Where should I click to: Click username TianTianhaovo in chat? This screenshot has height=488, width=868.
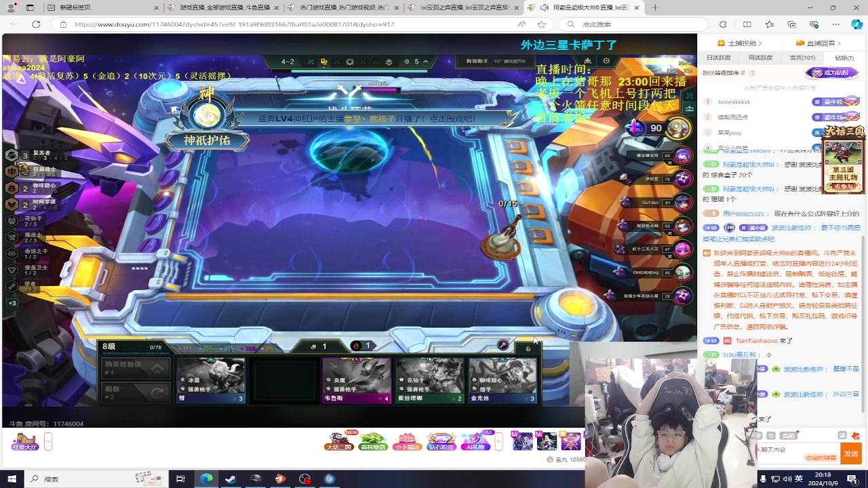pos(756,341)
